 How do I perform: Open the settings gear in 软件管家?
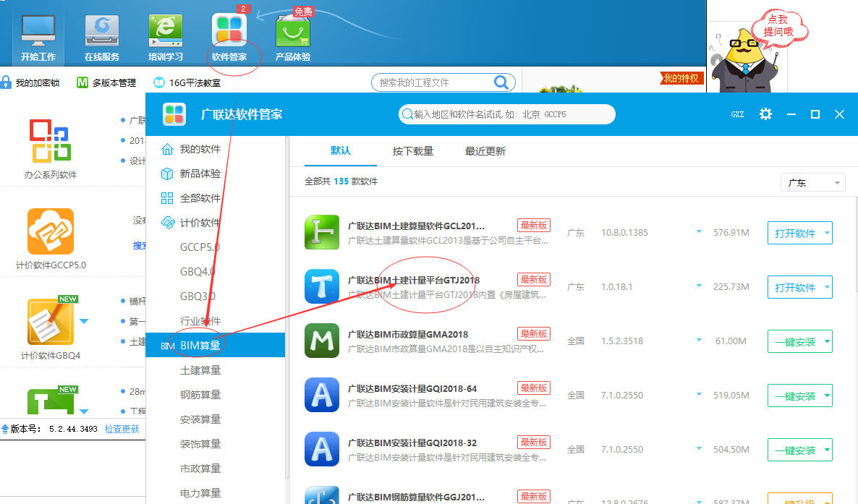click(765, 114)
